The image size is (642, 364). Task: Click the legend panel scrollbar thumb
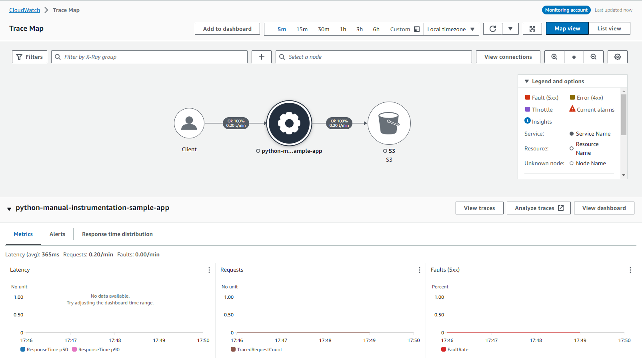click(x=624, y=115)
